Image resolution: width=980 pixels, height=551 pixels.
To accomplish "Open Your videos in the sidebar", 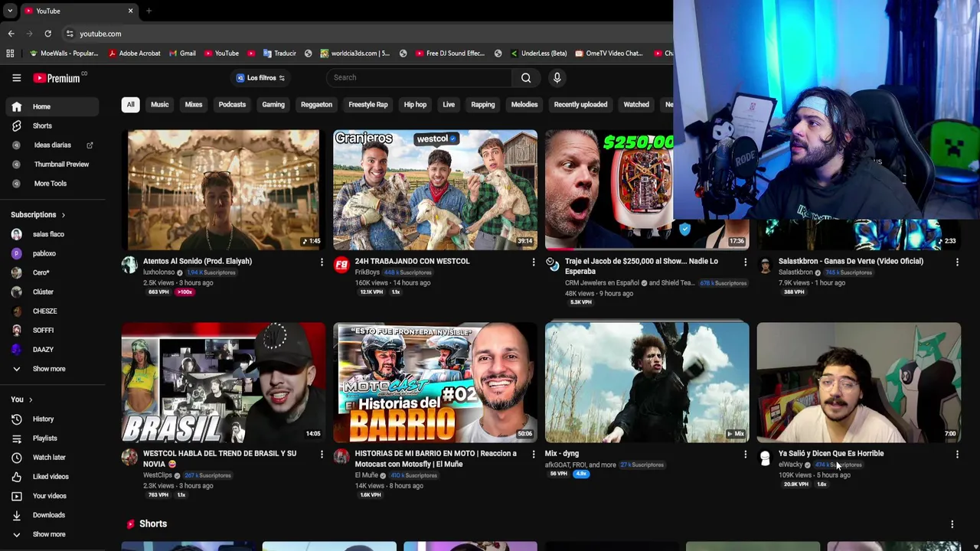I will (x=51, y=495).
